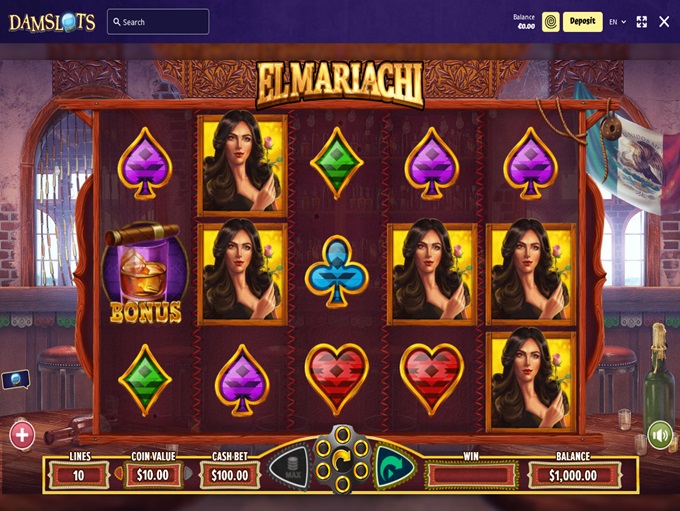Start autoplay with the teal arrow button
680x511 pixels.
click(393, 467)
